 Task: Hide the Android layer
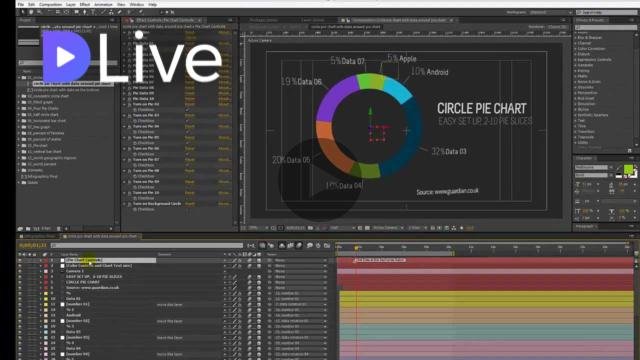20,315
